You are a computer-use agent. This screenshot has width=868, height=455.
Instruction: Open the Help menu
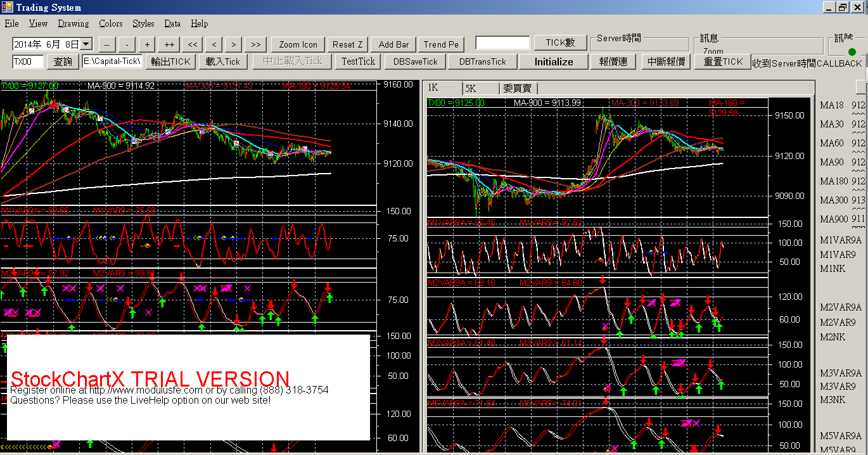click(x=199, y=23)
